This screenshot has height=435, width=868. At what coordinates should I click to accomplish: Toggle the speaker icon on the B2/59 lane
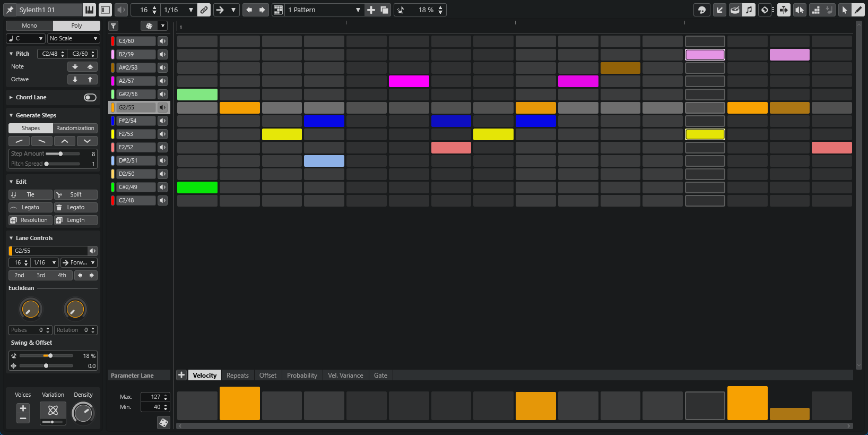pyautogui.click(x=162, y=54)
